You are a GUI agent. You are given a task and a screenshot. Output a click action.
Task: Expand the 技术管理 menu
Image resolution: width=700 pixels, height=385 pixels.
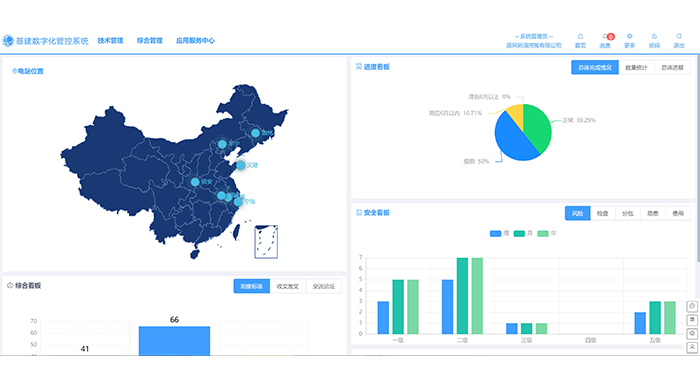[110, 41]
